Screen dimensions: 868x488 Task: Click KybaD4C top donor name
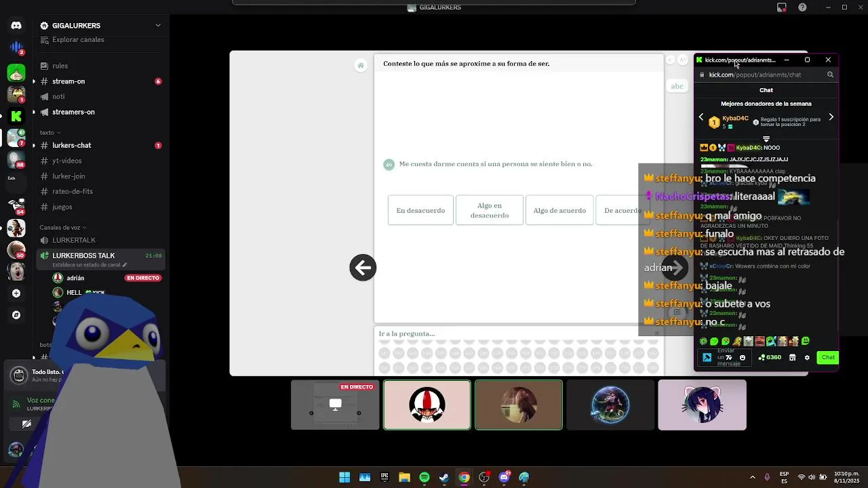pyautogui.click(x=735, y=119)
